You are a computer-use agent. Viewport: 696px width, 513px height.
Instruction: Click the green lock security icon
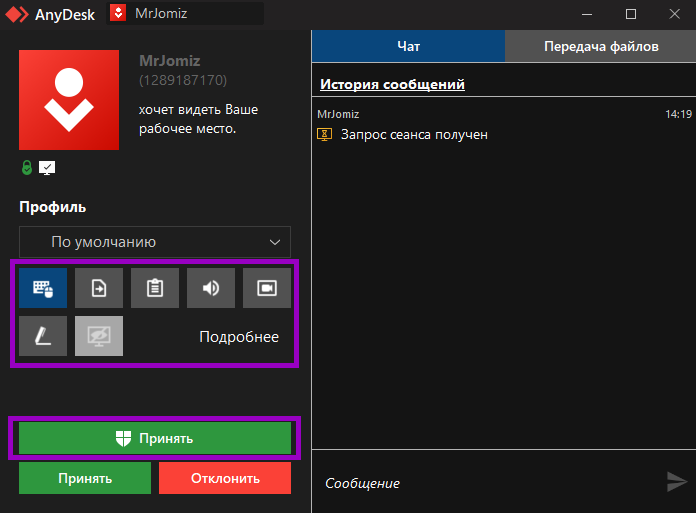click(27, 168)
